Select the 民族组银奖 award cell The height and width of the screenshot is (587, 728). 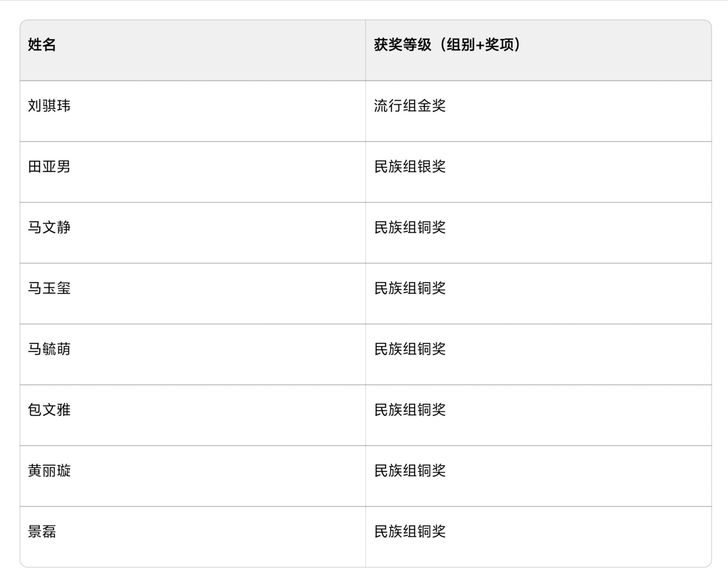pos(409,166)
